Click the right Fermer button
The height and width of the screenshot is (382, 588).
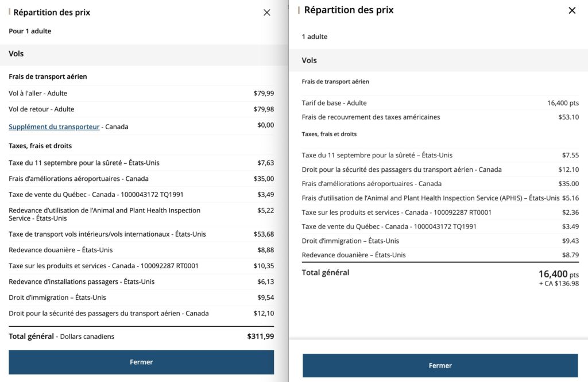pyautogui.click(x=440, y=365)
